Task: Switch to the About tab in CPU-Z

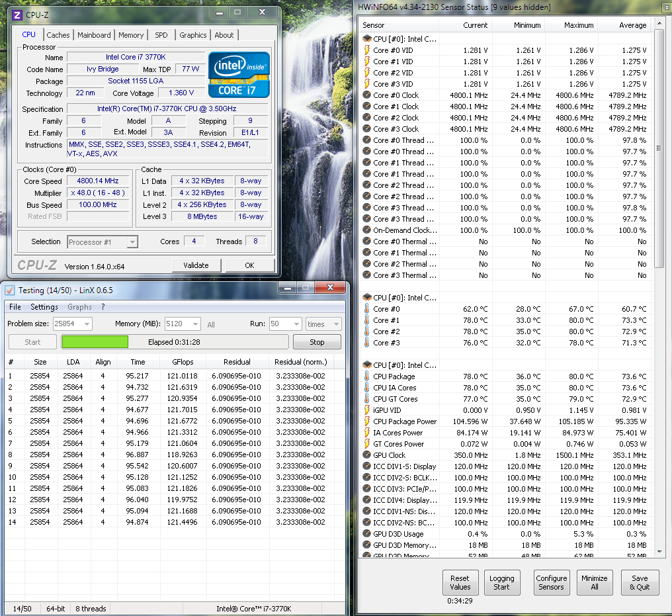Action: pyautogui.click(x=224, y=35)
